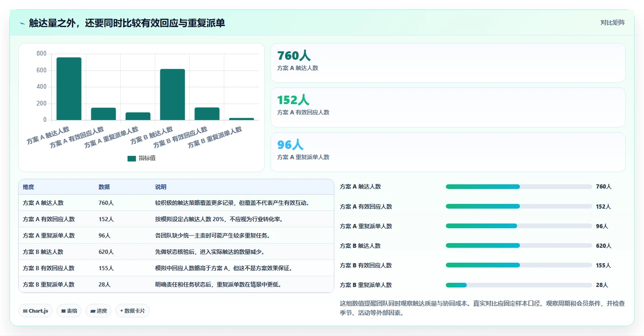The width and height of the screenshot is (644, 336).
Task: Click the 进度 tag chip
Action: (x=98, y=311)
